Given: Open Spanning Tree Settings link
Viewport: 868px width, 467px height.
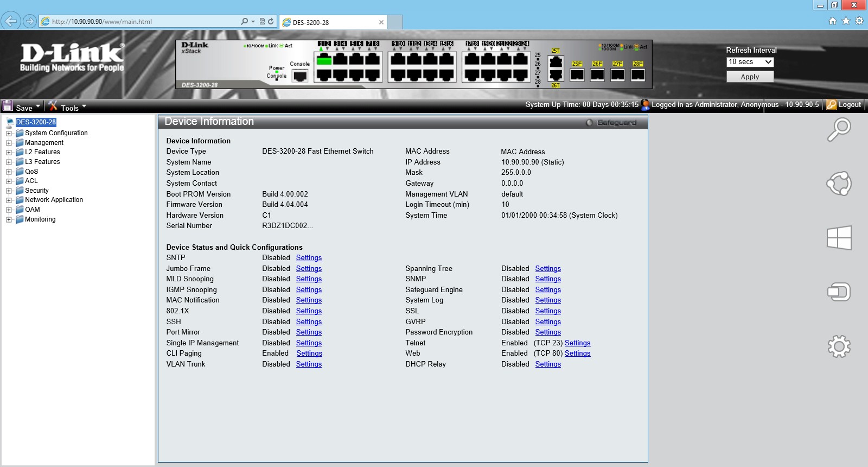Looking at the screenshot, I should coord(548,269).
